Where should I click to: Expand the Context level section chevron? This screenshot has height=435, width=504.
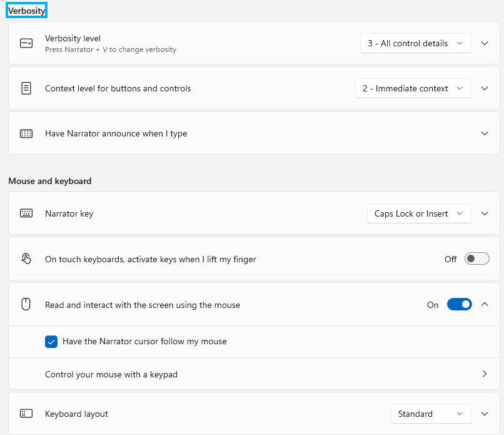click(x=485, y=88)
